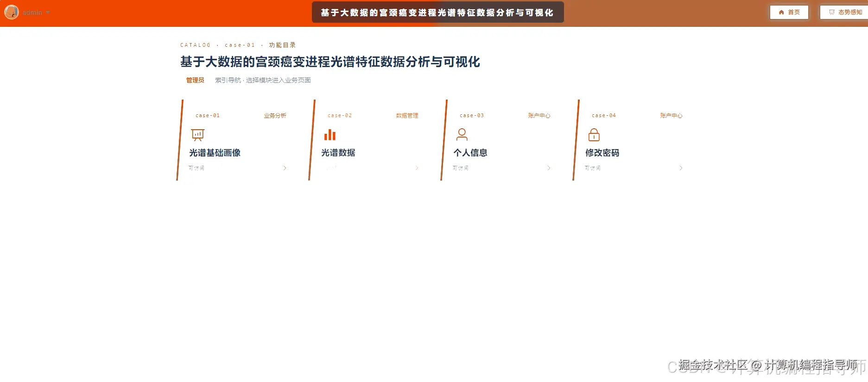Click the case-01 label

[208, 116]
